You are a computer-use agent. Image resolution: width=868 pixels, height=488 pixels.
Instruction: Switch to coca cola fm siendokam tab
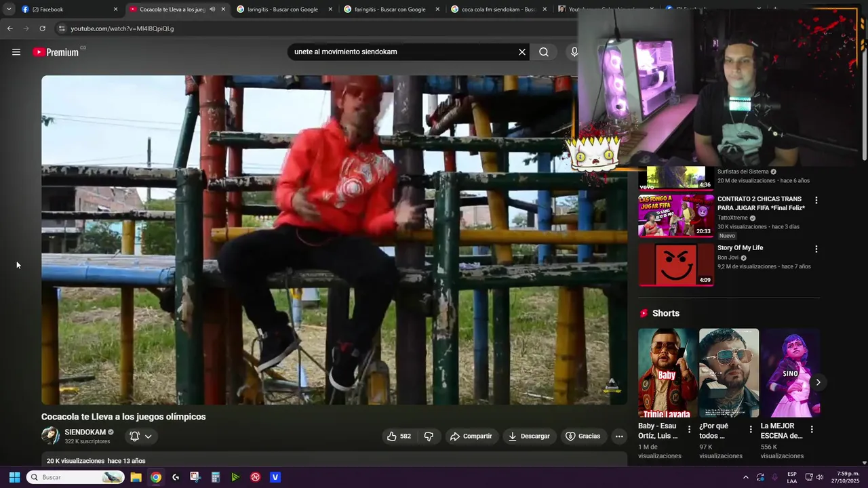[498, 9]
